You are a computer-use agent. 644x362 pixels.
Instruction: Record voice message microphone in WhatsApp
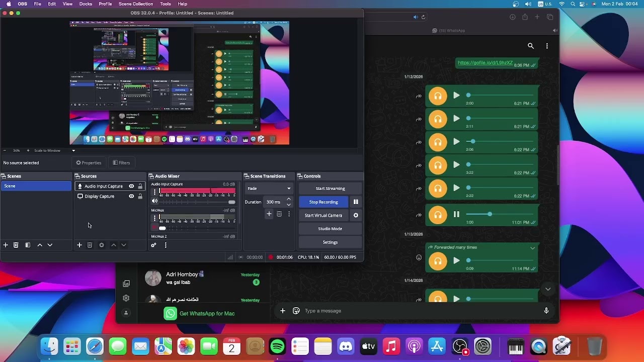click(x=546, y=311)
